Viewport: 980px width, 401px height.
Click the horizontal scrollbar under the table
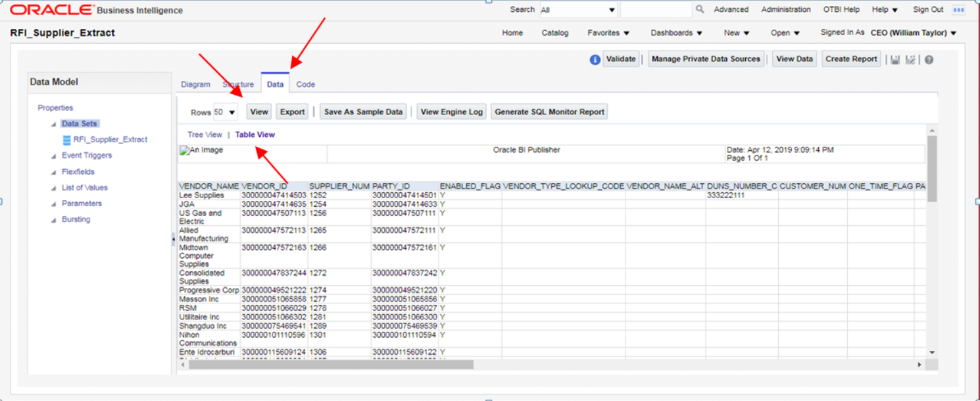click(x=331, y=364)
